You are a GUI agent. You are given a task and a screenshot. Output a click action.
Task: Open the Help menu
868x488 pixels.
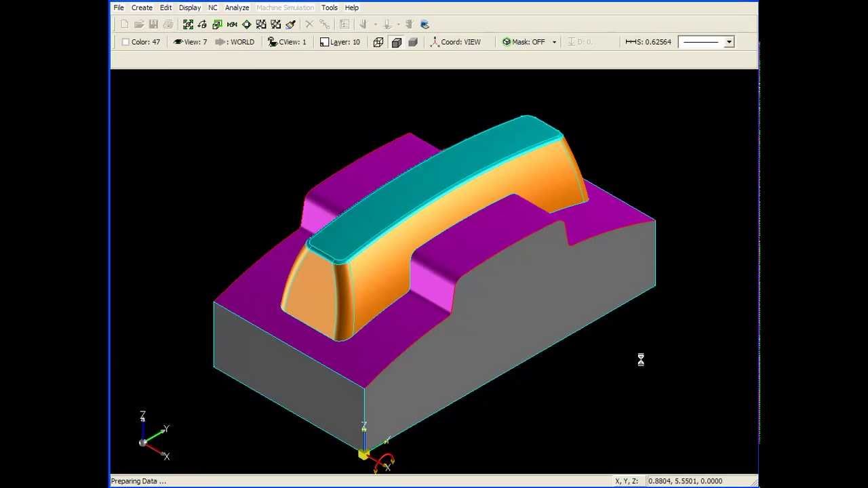(x=351, y=7)
